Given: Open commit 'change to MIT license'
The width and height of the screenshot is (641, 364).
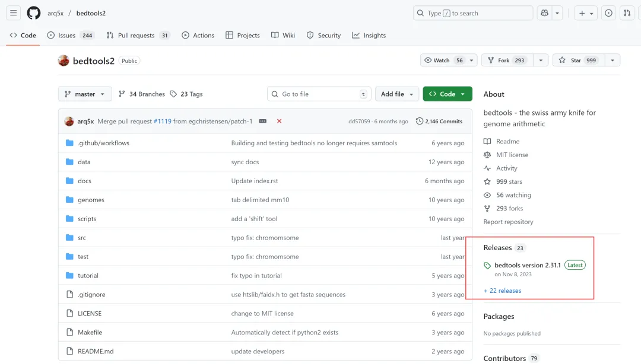Looking at the screenshot, I should pos(262,314).
